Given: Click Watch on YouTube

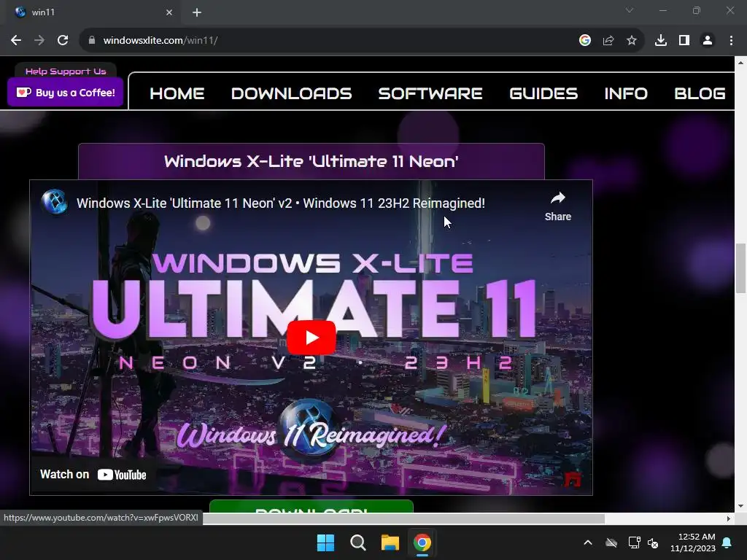Looking at the screenshot, I should click(93, 474).
